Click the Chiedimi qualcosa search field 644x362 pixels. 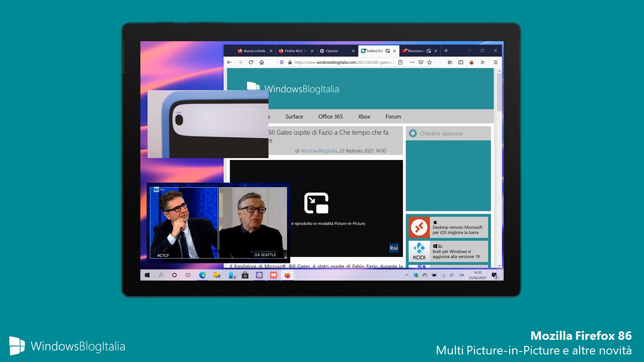pyautogui.click(x=448, y=133)
